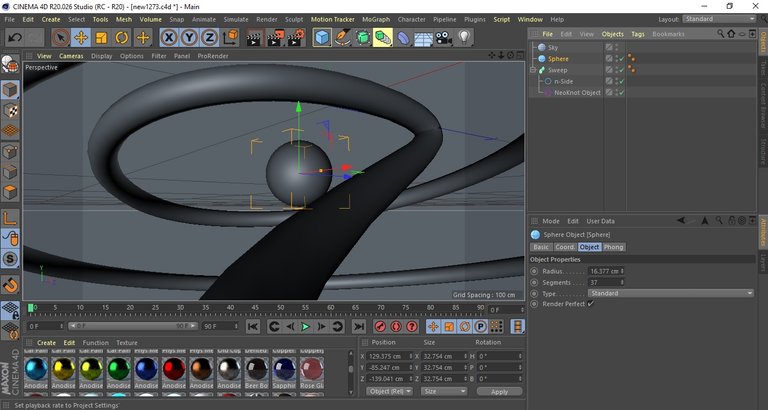Open the Layout Standard dropdown
768x410 pixels.
click(720, 19)
